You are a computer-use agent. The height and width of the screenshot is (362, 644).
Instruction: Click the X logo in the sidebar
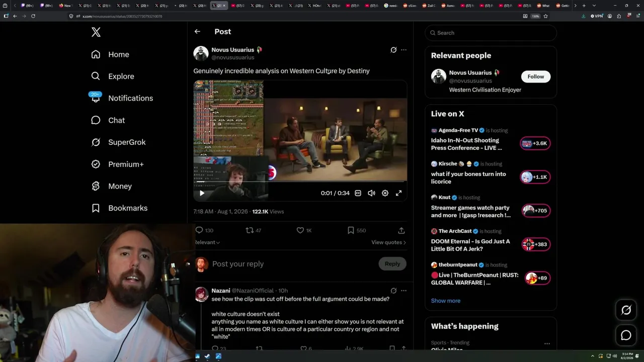point(96,33)
